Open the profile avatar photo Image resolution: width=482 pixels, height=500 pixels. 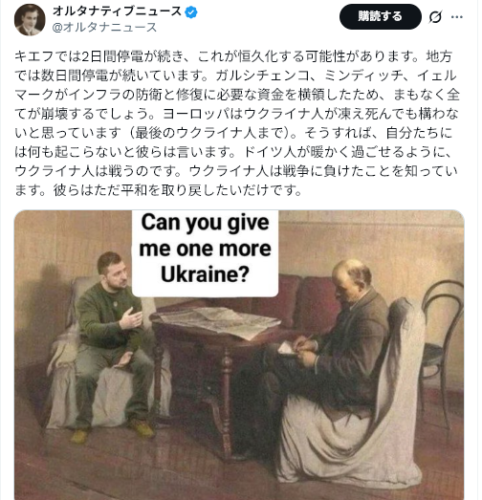click(x=30, y=20)
